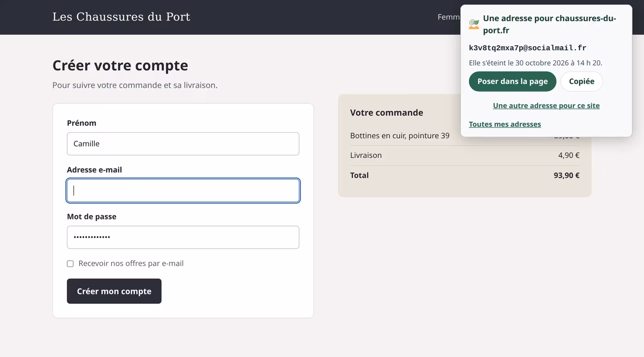Click the expiry text Elle s'éteint le 30 octobre

tap(535, 63)
